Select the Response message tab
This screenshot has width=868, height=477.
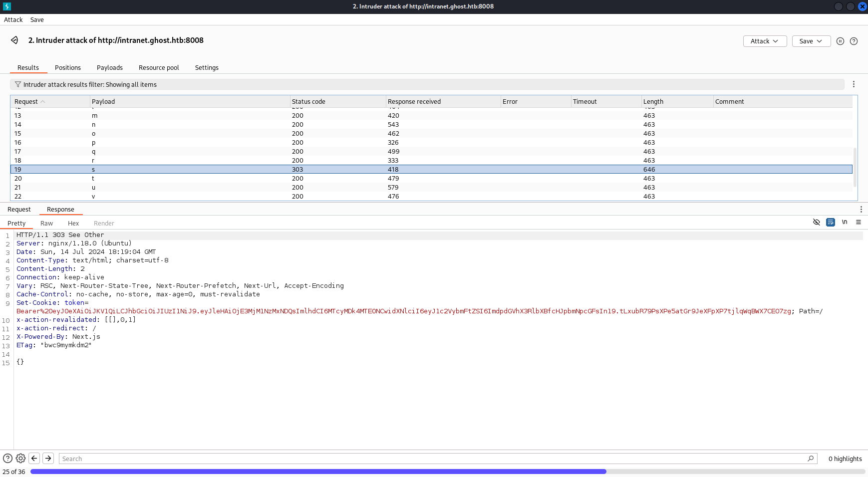pyautogui.click(x=60, y=210)
